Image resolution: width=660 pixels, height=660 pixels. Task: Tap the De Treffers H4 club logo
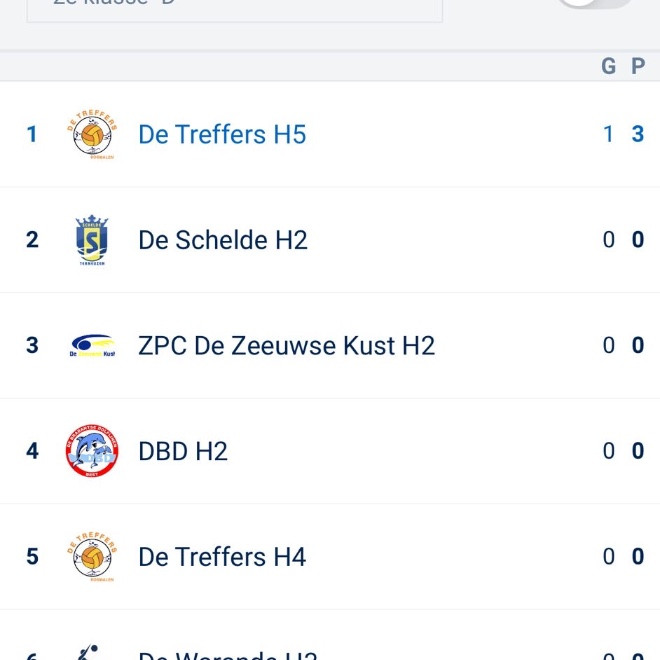(92, 556)
